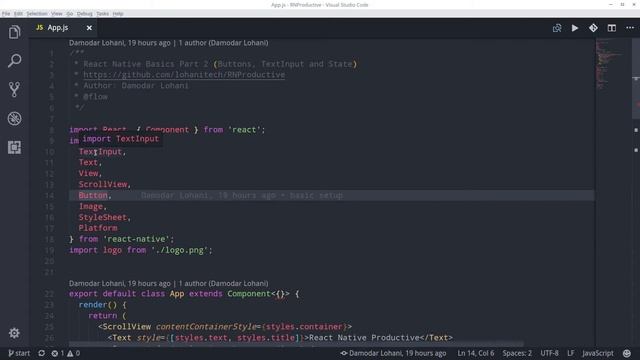Screen dimensions: 640x360
Task: Open the More Actions ellipsis menu
Action: click(x=630, y=28)
